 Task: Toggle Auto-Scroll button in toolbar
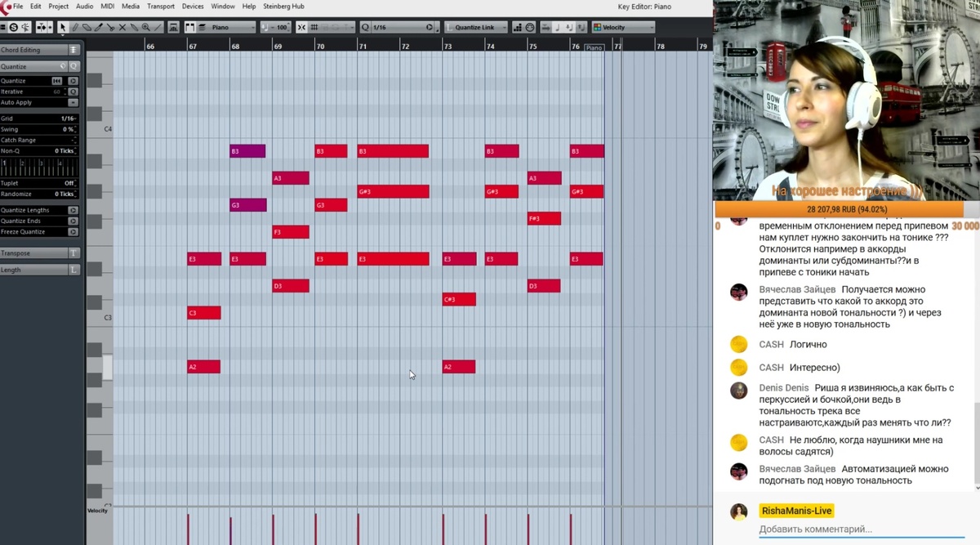(x=42, y=27)
